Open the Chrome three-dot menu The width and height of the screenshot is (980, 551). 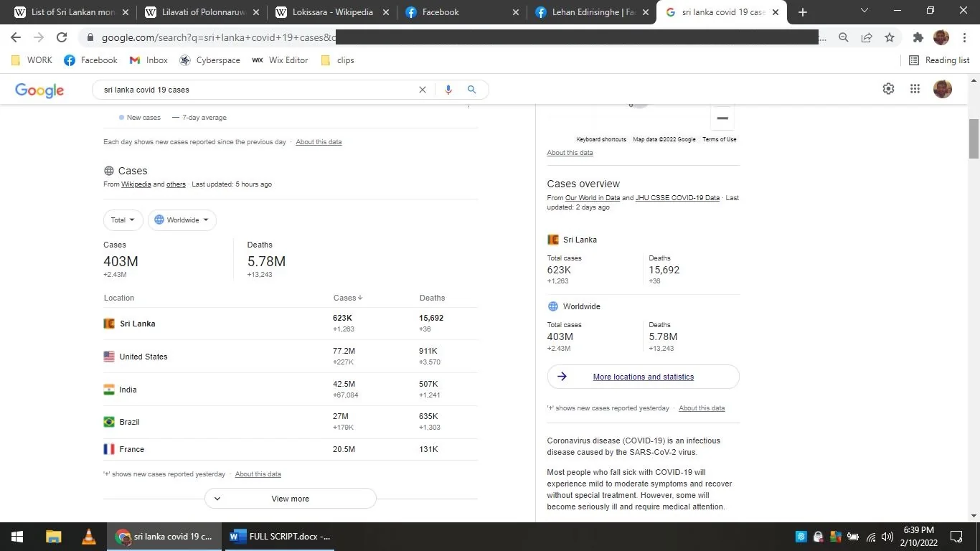coord(965,37)
